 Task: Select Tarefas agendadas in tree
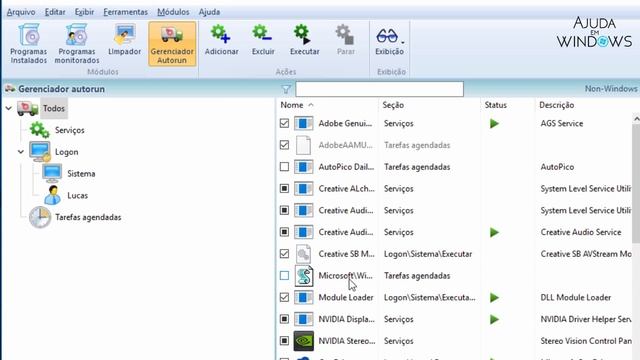(x=88, y=217)
